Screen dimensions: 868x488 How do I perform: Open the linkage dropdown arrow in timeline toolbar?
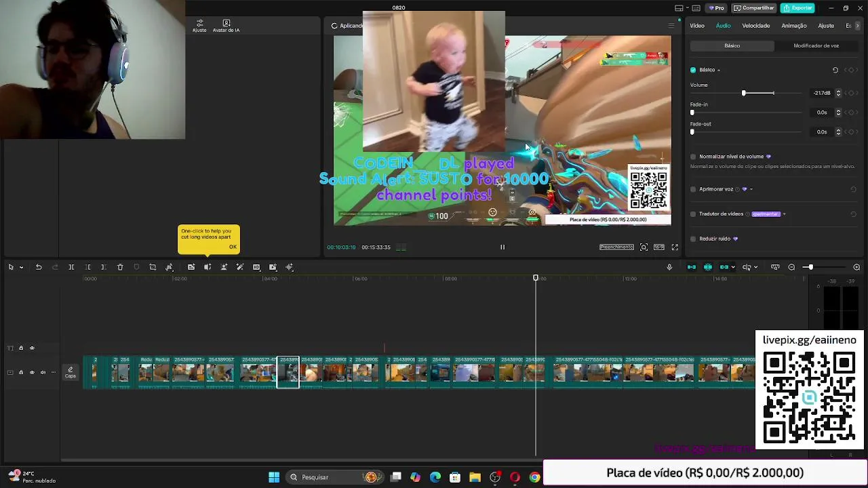click(x=733, y=267)
